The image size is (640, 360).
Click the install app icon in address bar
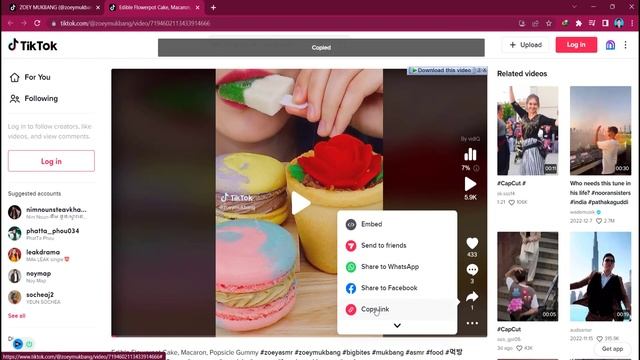(522, 23)
